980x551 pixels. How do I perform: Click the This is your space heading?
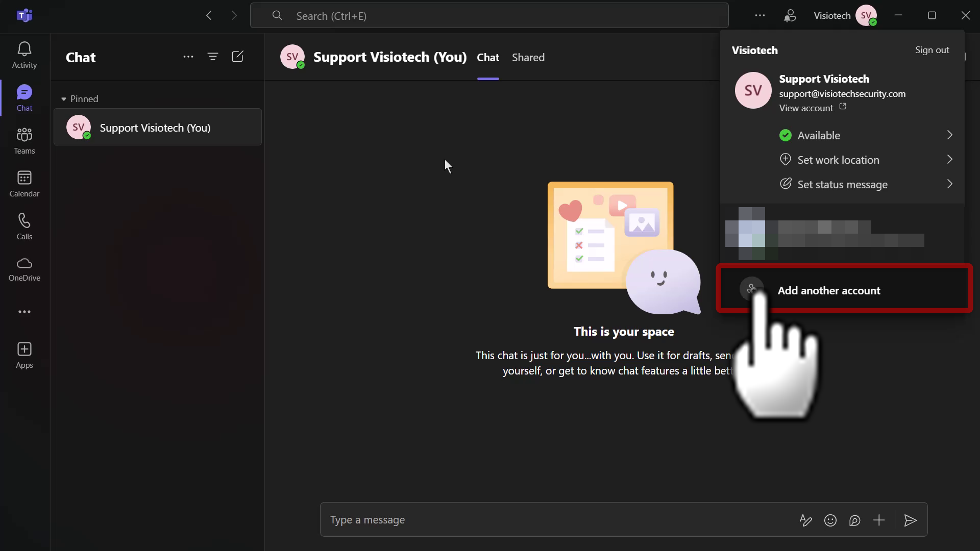pyautogui.click(x=624, y=332)
